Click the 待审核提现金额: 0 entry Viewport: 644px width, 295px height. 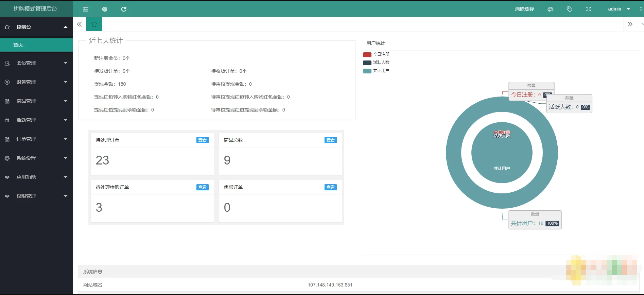(231, 84)
